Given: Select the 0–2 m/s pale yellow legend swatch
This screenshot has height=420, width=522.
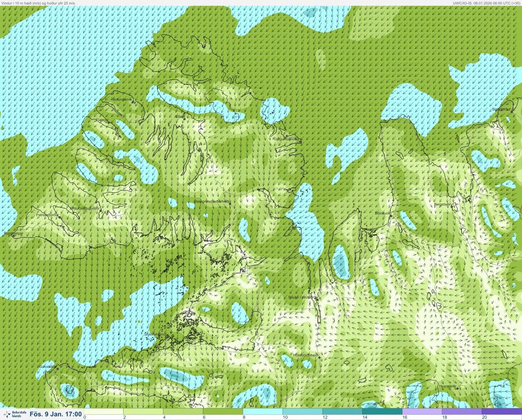Looking at the screenshot, I should pyautogui.click(x=104, y=411).
